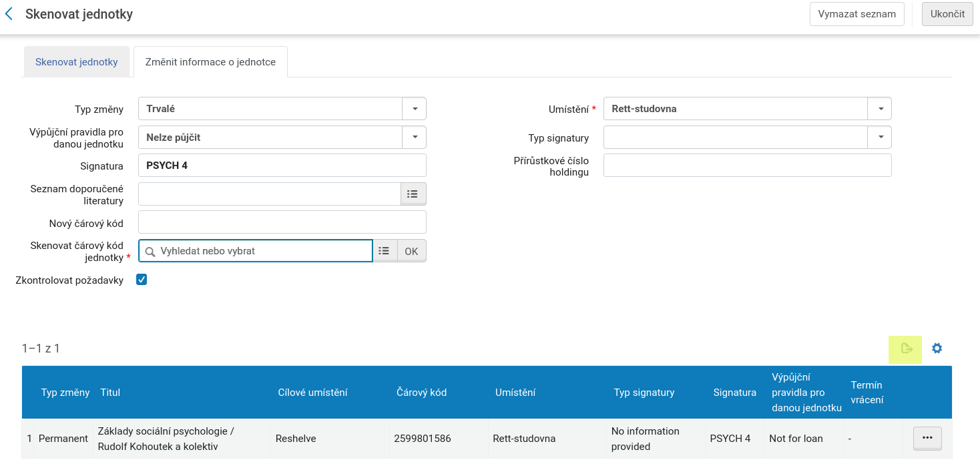Viewport: 980px width, 472px height.
Task: Click the back arrow next to Skenovat jednotky
Action: [x=9, y=14]
